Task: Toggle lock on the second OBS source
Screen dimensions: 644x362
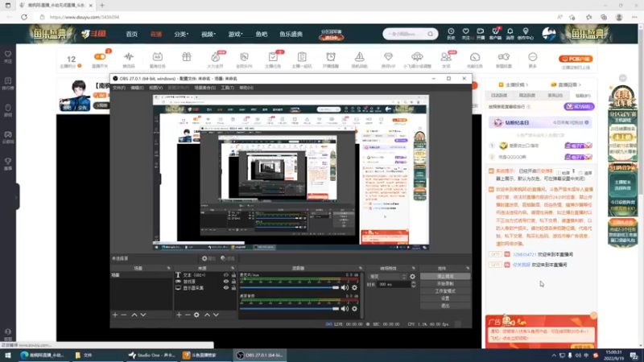Action: 233,282
